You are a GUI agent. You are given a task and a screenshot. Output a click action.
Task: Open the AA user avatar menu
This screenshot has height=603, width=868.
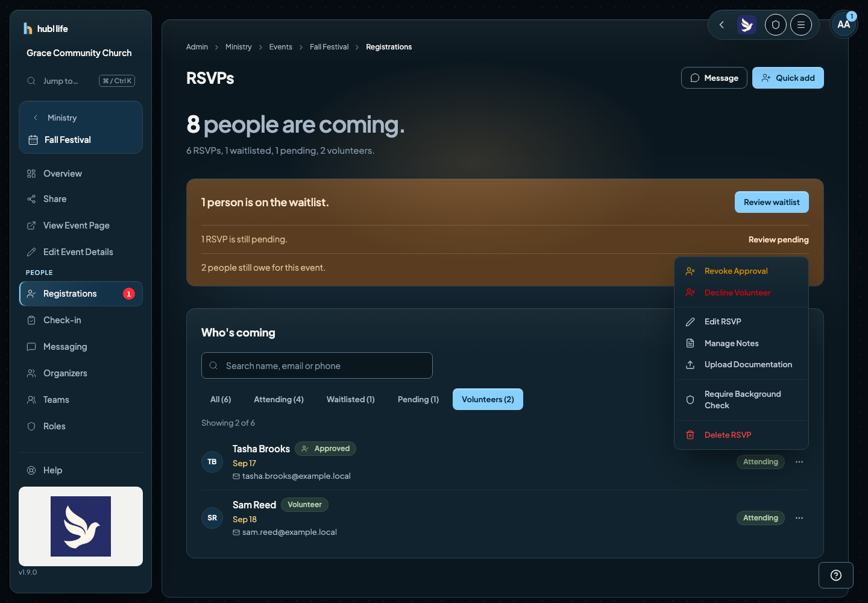pyautogui.click(x=844, y=25)
